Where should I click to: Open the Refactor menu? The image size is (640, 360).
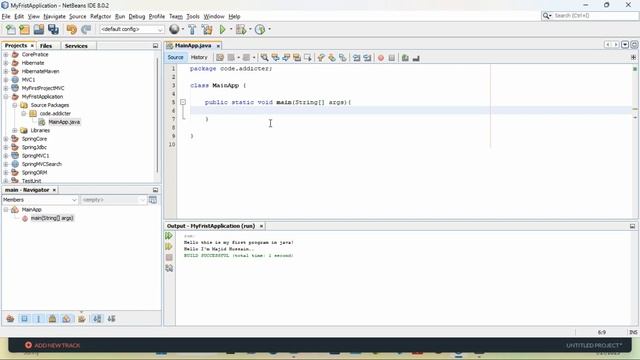(100, 16)
